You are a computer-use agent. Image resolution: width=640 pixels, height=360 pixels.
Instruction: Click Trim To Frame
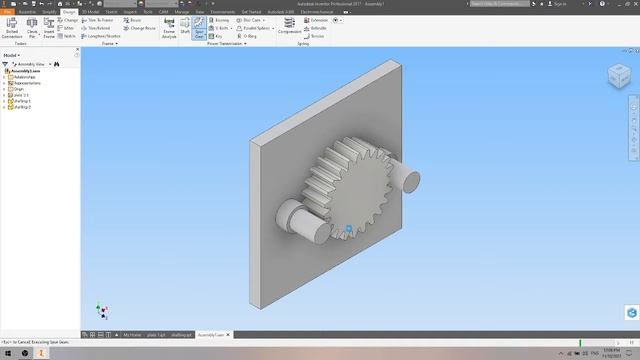coord(97,20)
